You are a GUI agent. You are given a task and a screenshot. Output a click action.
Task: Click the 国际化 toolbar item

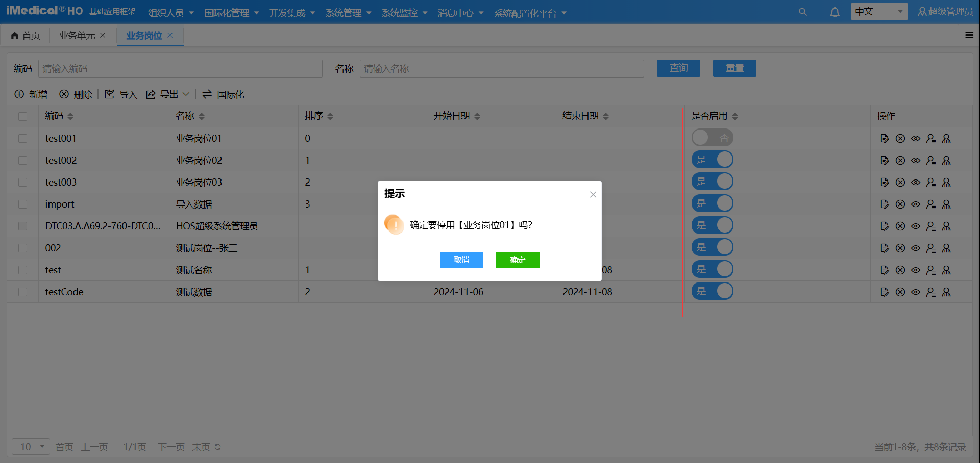224,94
